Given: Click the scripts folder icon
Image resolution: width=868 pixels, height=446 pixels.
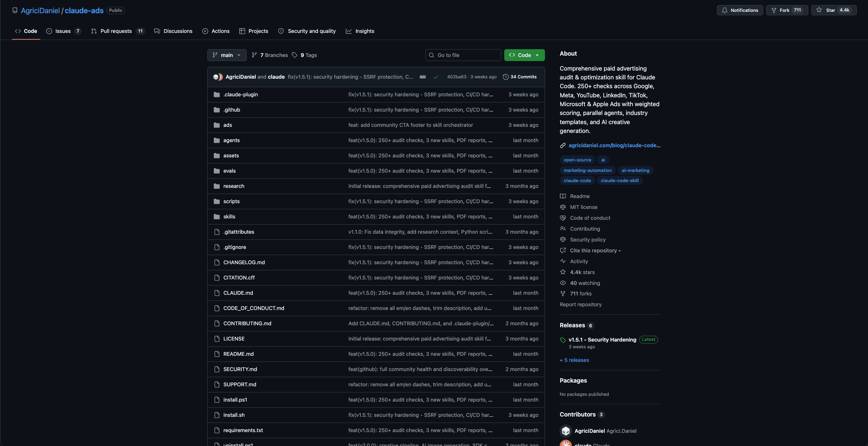Looking at the screenshot, I should point(216,201).
